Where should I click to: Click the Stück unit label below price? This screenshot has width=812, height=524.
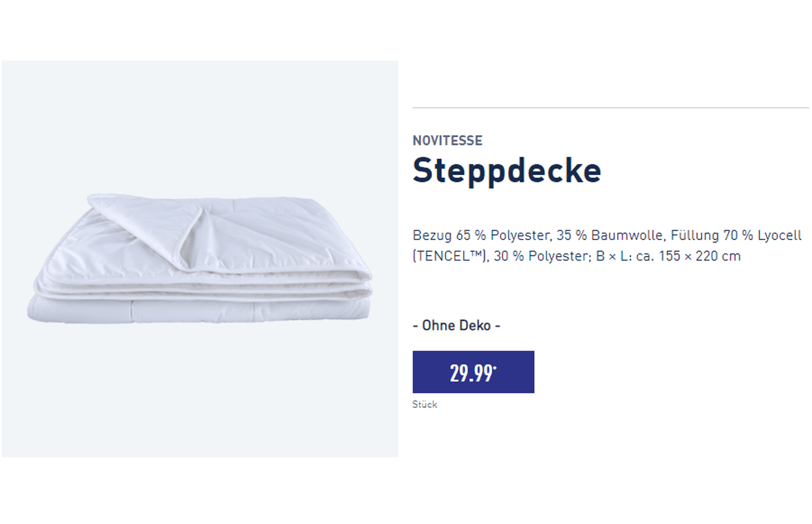[425, 404]
